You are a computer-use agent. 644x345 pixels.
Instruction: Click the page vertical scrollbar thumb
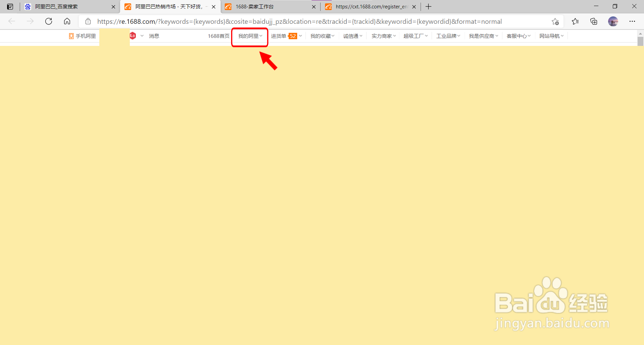640,41
